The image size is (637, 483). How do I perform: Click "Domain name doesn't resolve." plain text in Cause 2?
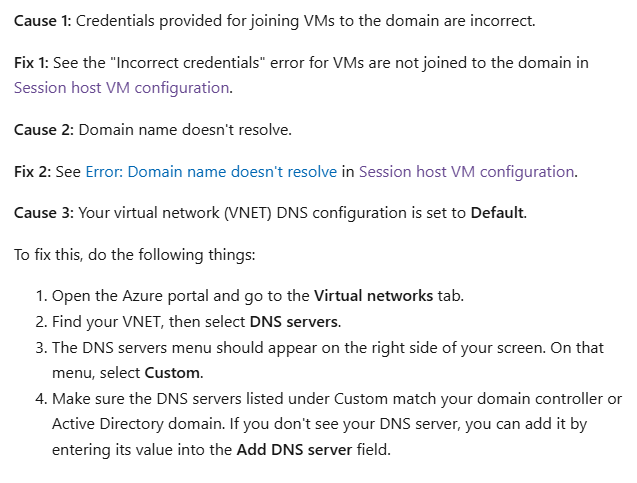pos(185,130)
